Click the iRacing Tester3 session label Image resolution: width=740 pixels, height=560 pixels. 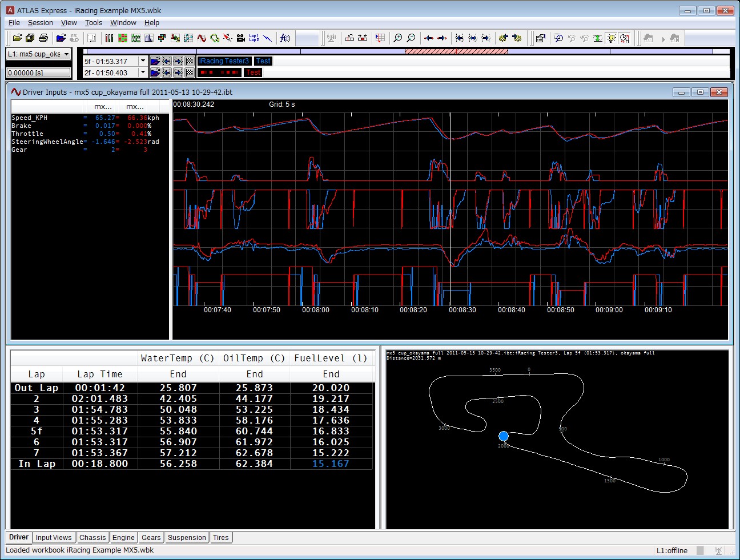click(x=224, y=61)
